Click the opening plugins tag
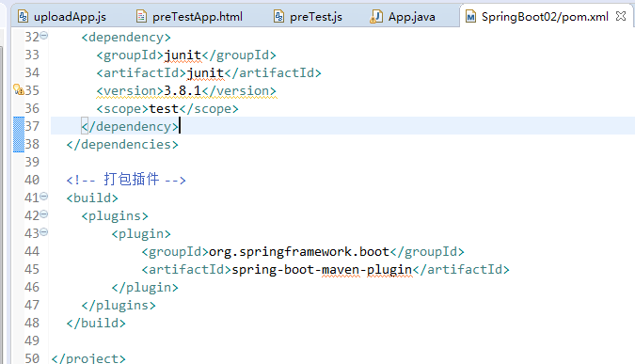 (x=115, y=215)
